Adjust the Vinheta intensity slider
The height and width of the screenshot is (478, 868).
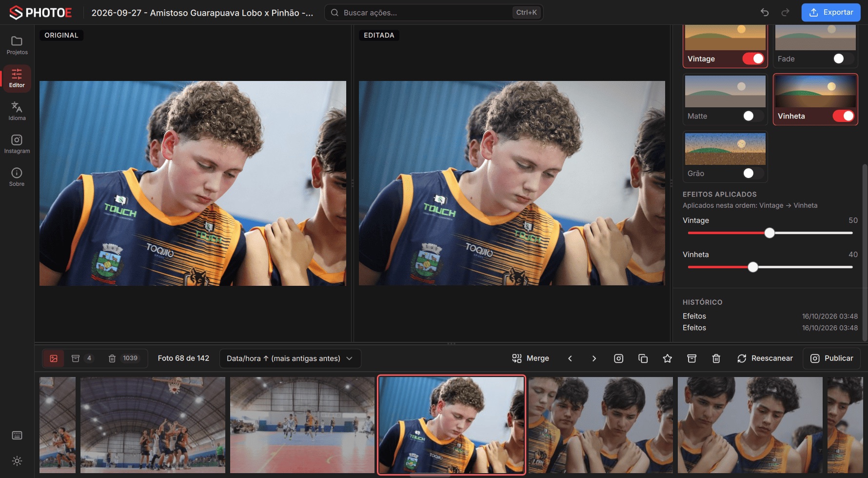click(x=770, y=267)
